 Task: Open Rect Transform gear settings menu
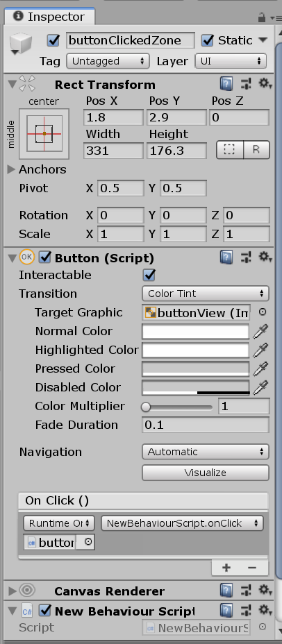tap(265, 84)
